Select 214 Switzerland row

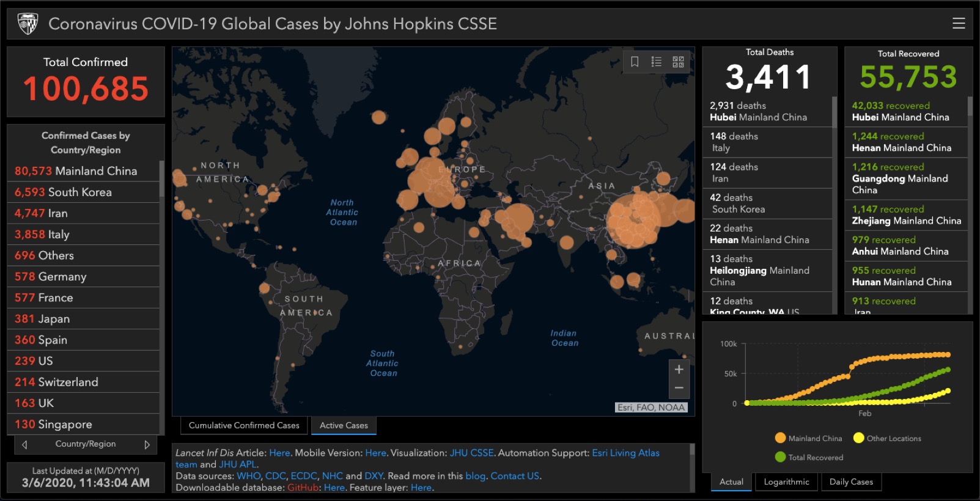[83, 382]
